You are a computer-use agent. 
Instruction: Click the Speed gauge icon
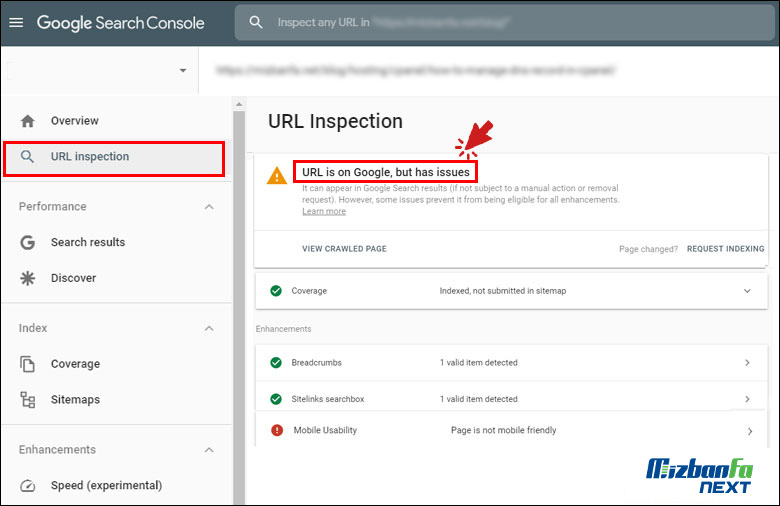point(27,486)
